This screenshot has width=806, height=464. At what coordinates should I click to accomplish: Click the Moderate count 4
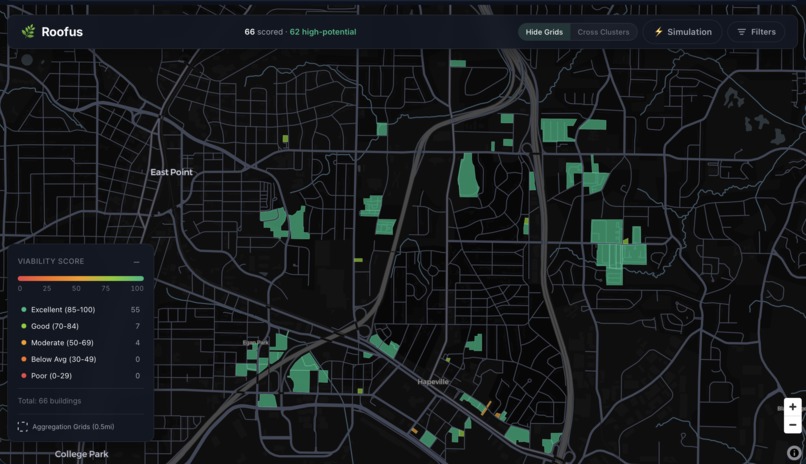[x=137, y=343]
